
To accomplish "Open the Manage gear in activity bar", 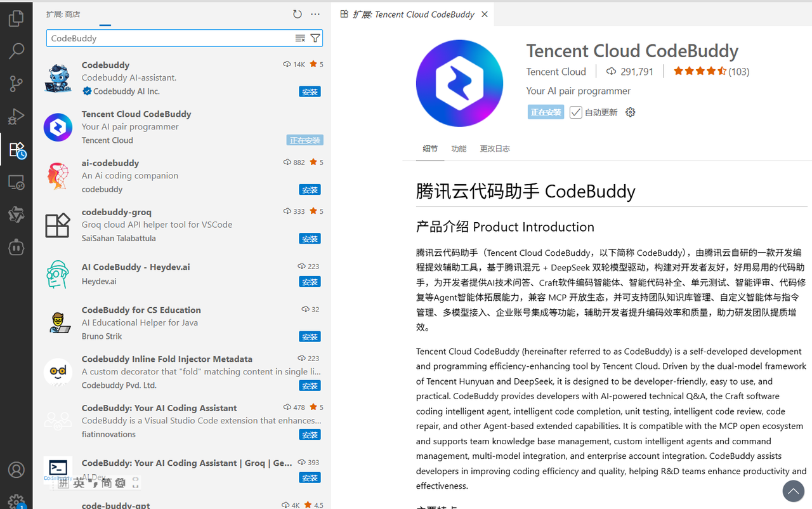I will pos(16,501).
